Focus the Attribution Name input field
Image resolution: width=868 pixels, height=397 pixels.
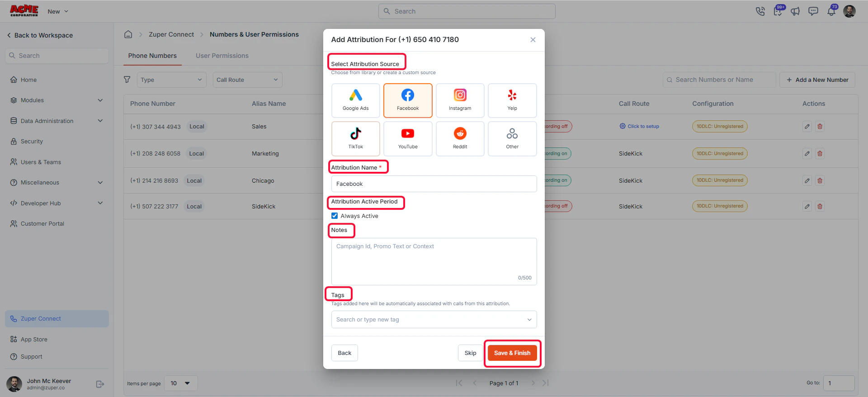(x=434, y=184)
